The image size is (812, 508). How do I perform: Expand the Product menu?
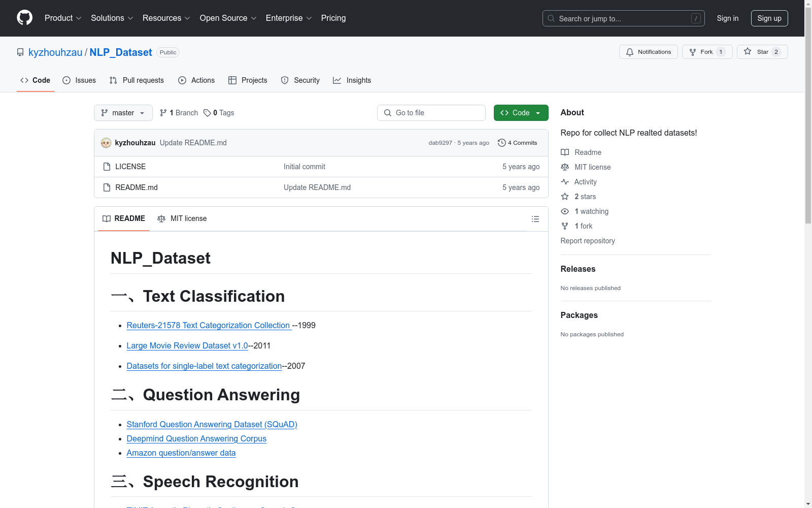(x=63, y=18)
